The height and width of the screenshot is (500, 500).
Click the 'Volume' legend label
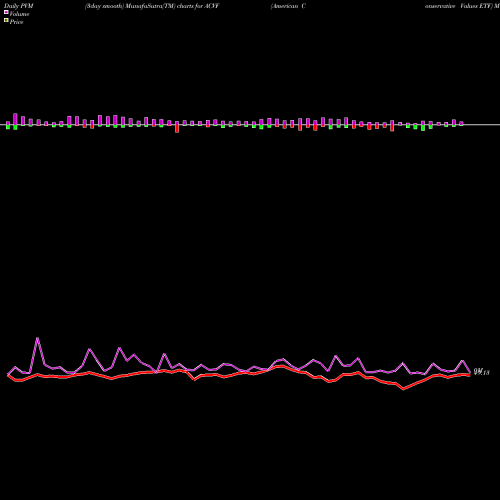[x=19, y=14]
